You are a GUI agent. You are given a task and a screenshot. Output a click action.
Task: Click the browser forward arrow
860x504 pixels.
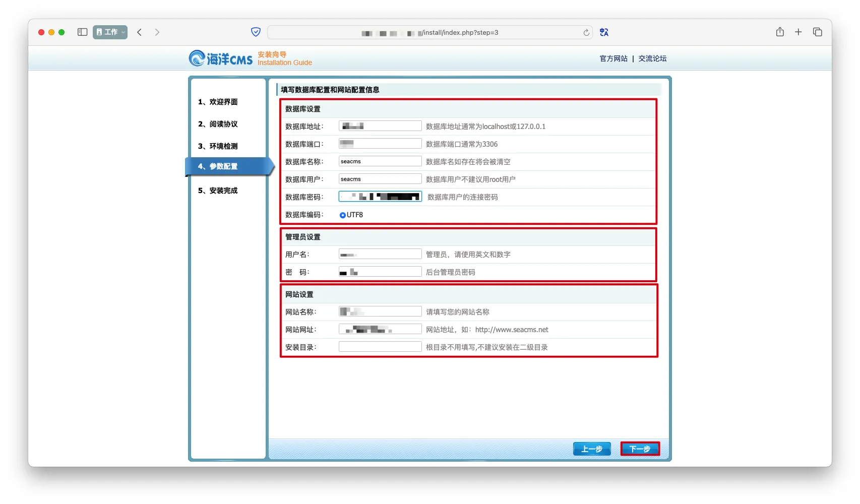pos(157,32)
